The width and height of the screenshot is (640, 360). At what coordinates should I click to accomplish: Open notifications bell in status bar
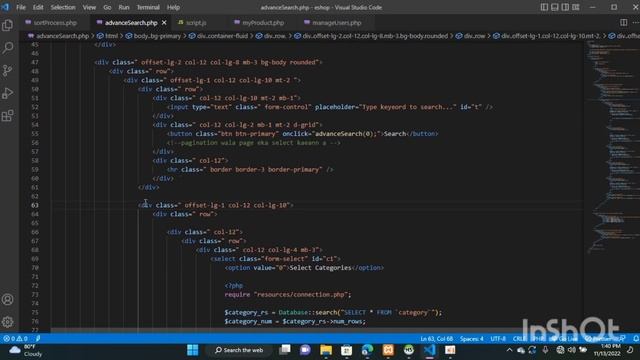point(636,339)
